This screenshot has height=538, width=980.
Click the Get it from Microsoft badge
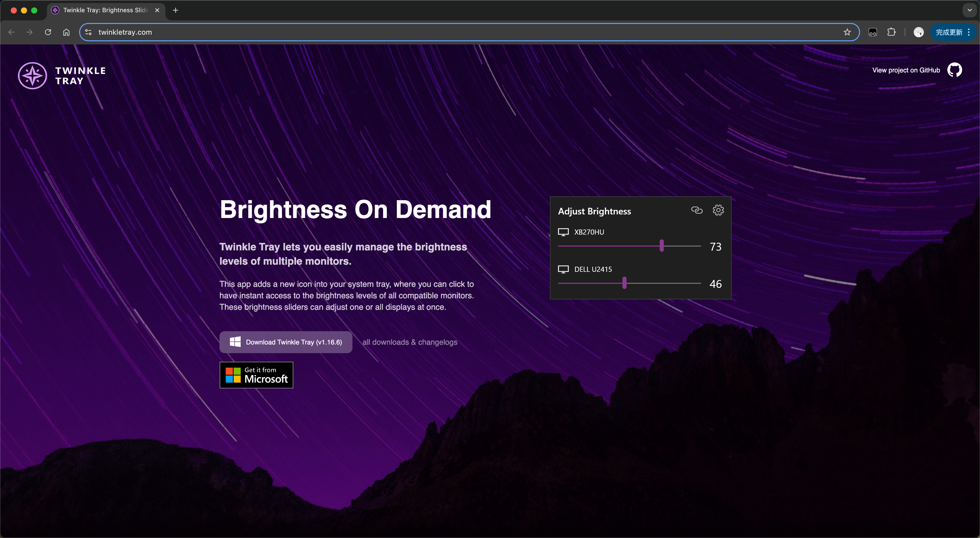click(256, 375)
